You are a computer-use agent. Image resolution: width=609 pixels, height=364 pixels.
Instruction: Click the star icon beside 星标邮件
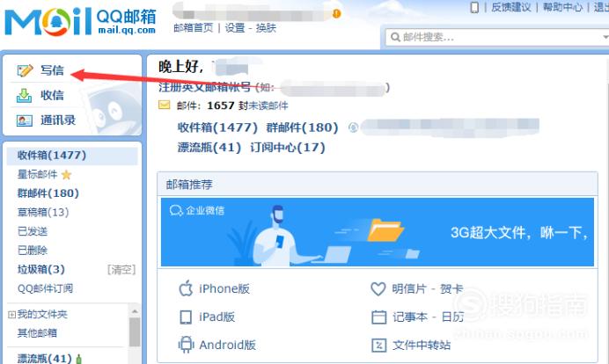point(66,175)
